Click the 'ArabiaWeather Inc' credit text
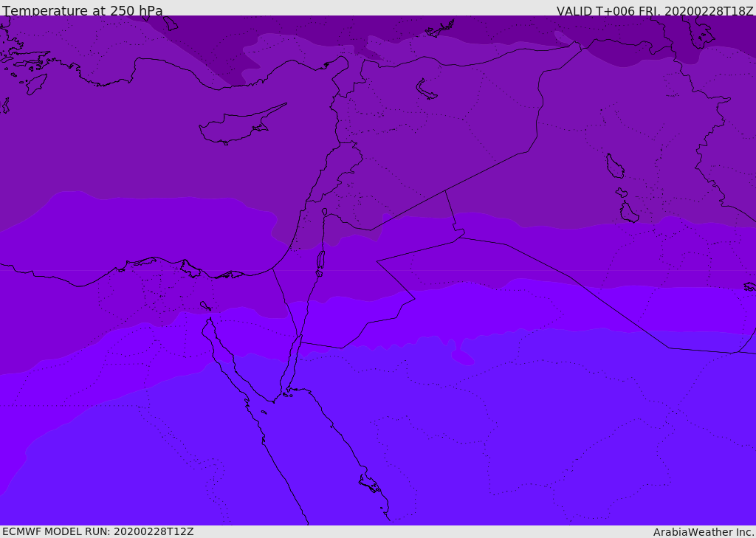756x538 pixels. click(x=703, y=532)
